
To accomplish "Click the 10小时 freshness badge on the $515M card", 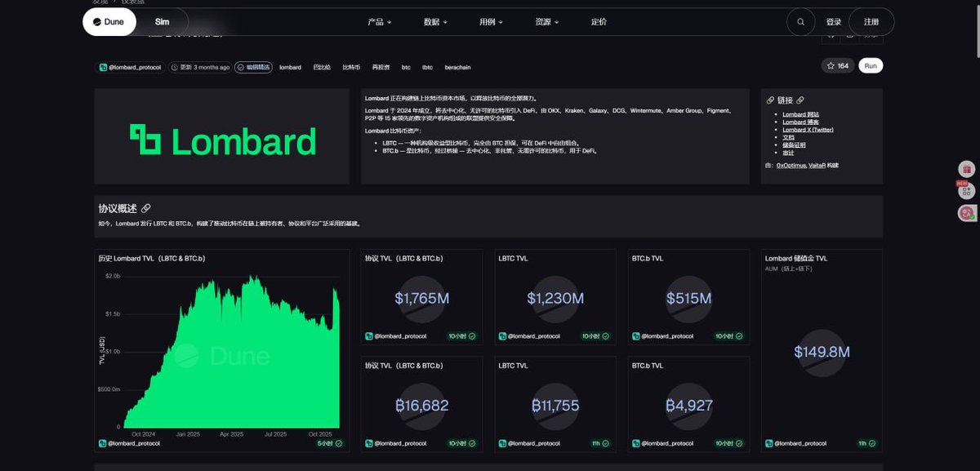I will (729, 335).
